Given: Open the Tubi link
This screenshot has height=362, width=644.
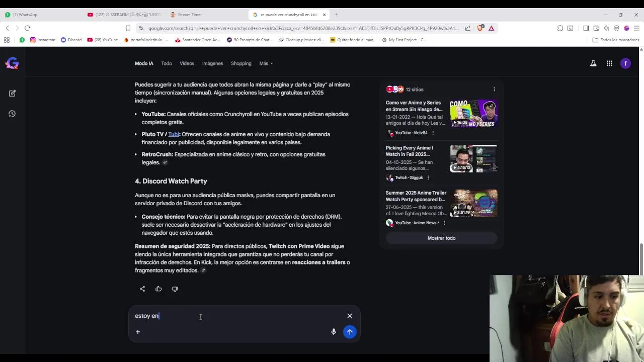Looking at the screenshot, I should pyautogui.click(x=174, y=134).
